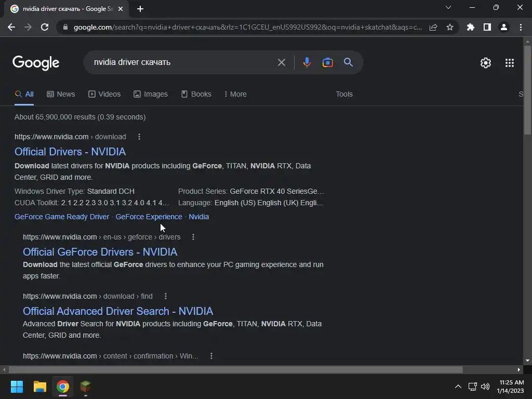Open the GeForce Experience sitelink
Image resolution: width=532 pixels, height=399 pixels.
pyautogui.click(x=149, y=217)
